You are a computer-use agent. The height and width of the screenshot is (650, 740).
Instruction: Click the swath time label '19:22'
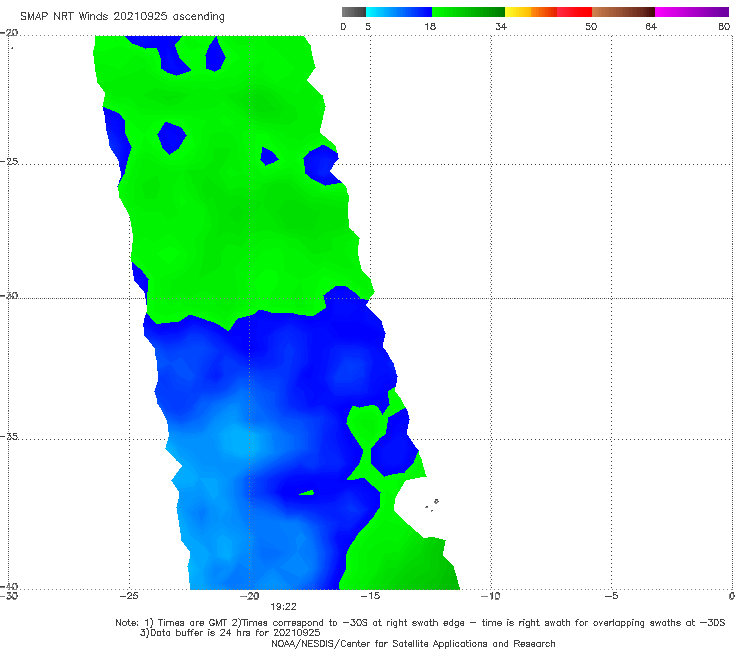click(x=283, y=607)
